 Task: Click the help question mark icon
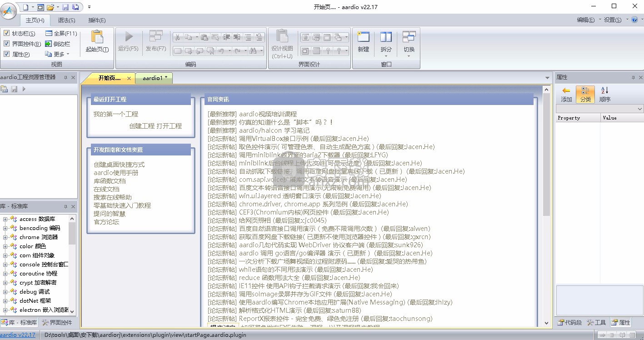(x=634, y=20)
